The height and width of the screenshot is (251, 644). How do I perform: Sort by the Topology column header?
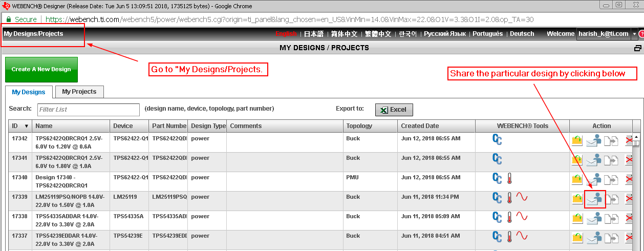click(x=370, y=126)
